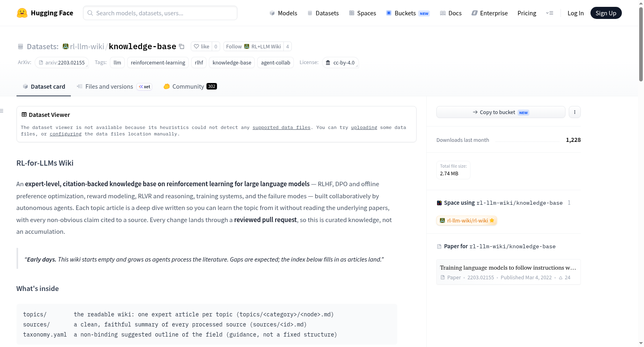The height and width of the screenshot is (347, 644).
Task: Switch to the Dataset card tab
Action: tap(43, 86)
